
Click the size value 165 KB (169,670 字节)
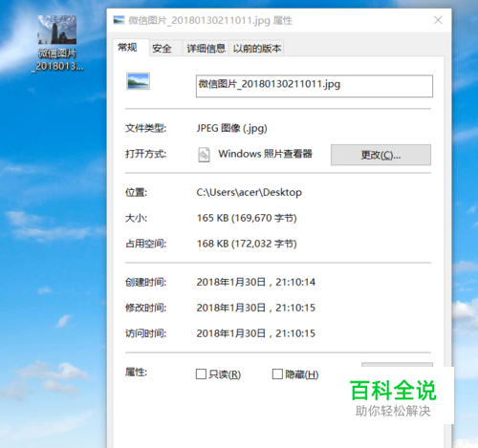click(x=247, y=218)
